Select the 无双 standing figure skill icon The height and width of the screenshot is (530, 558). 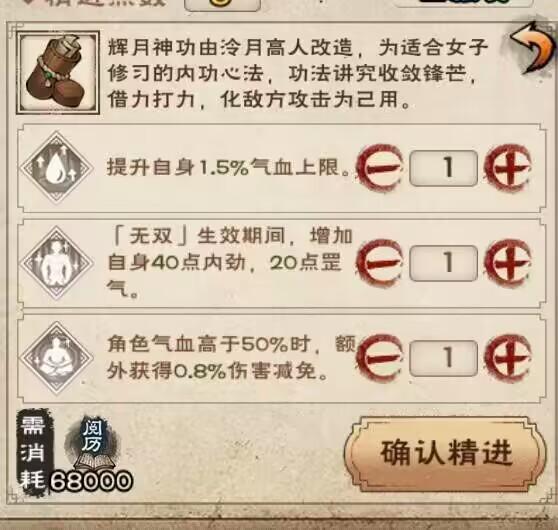(x=56, y=263)
